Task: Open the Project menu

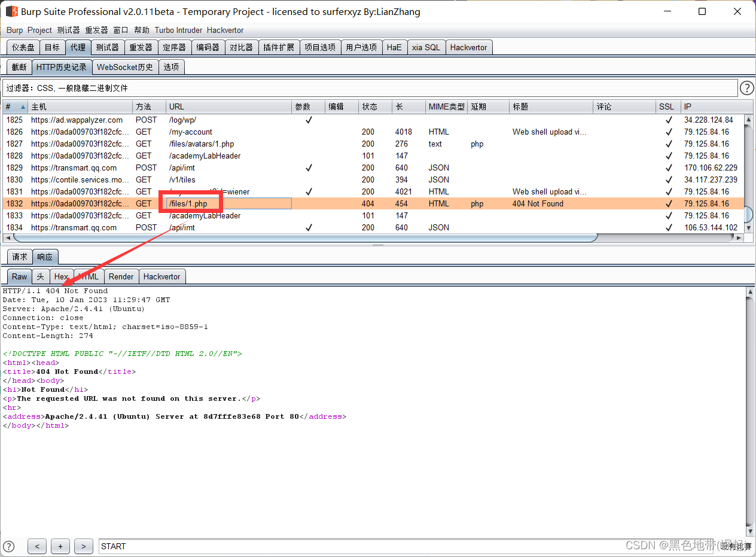Action: pos(40,30)
